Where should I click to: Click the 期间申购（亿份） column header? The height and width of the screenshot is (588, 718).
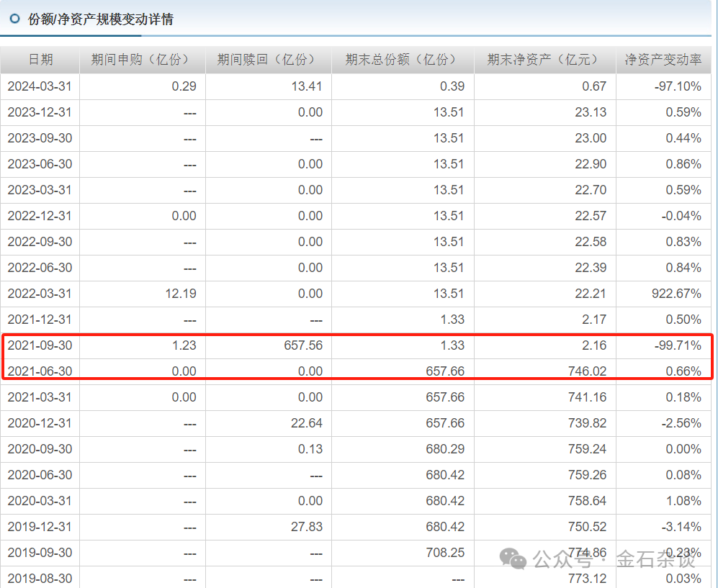coord(143,60)
